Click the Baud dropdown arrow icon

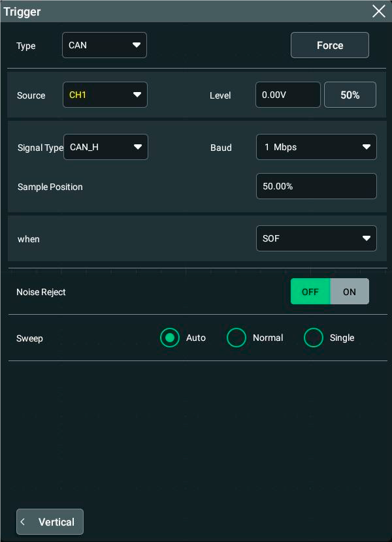click(x=367, y=147)
